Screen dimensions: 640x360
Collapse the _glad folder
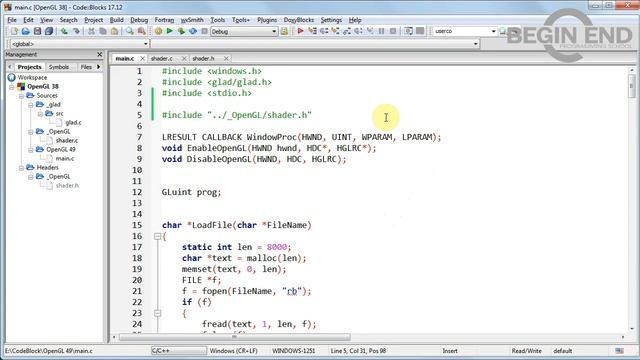pyautogui.click(x=31, y=104)
